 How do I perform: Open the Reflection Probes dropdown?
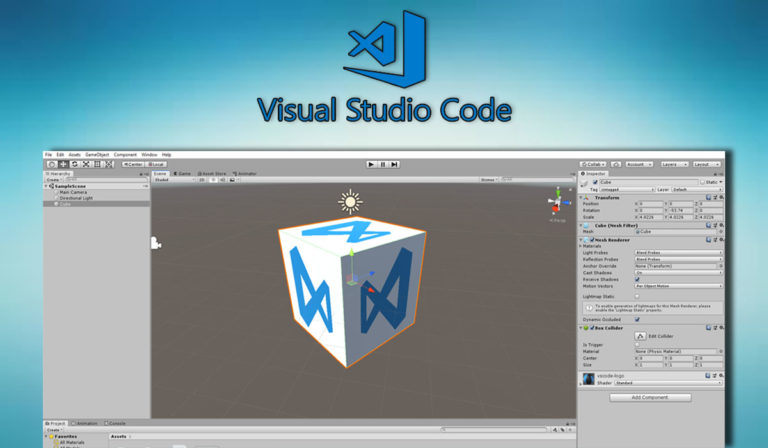tap(679, 259)
